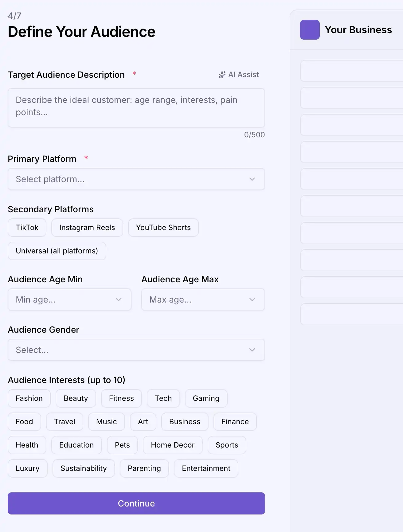
Task: Click the Continue button
Action: pos(136,503)
